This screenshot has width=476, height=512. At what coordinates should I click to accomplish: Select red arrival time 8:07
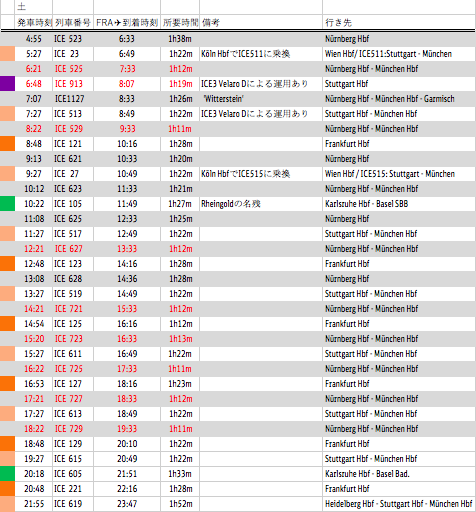coord(127,84)
